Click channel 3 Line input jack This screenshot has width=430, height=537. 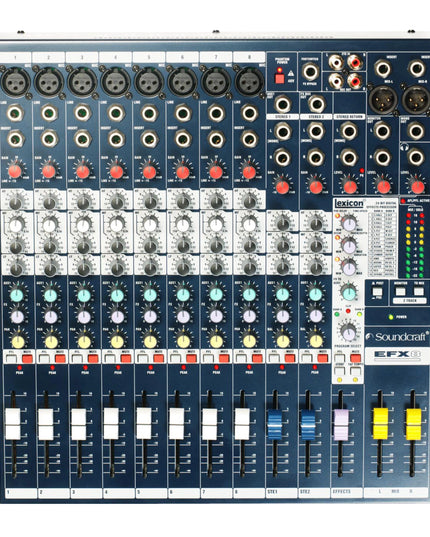pos(82,113)
